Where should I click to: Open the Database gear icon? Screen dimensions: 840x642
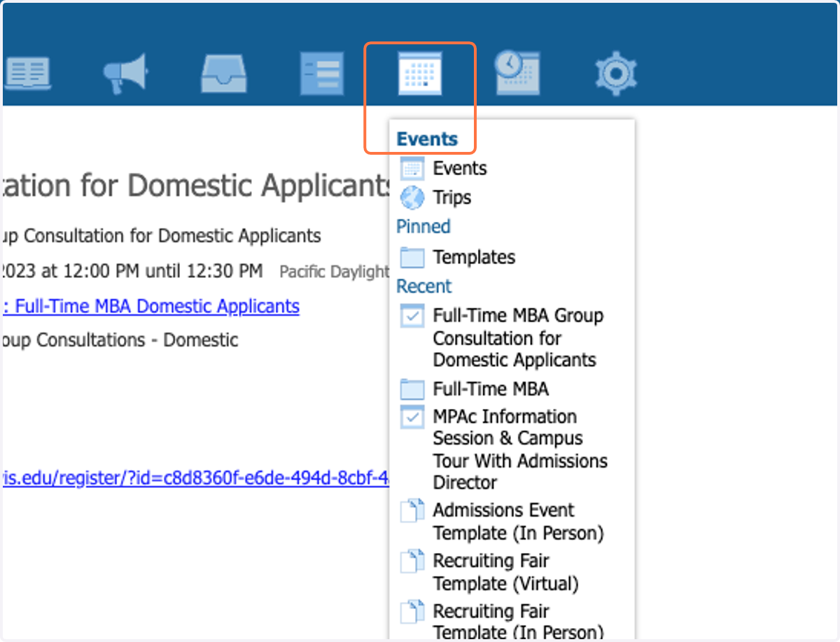pyautogui.click(x=616, y=74)
